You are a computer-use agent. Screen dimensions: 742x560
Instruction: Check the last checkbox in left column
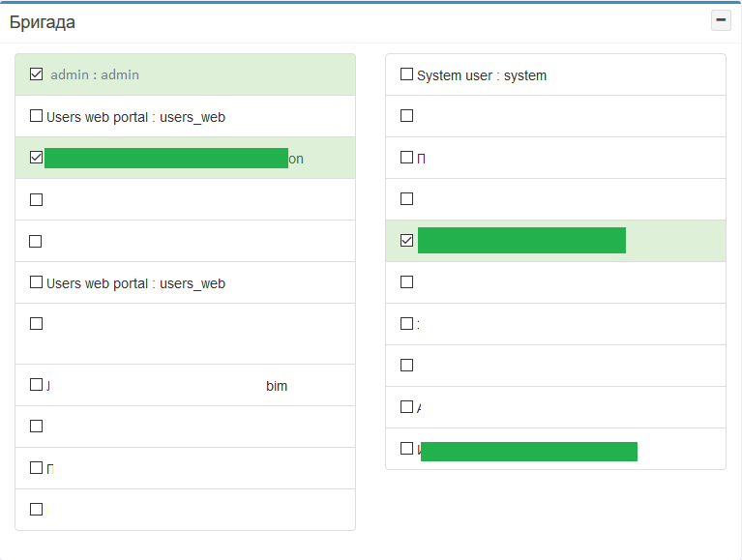37,510
